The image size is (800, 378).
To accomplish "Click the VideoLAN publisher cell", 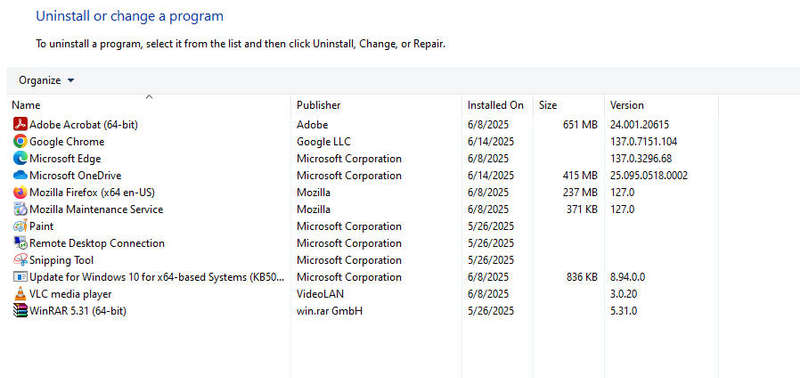I will point(320,294).
